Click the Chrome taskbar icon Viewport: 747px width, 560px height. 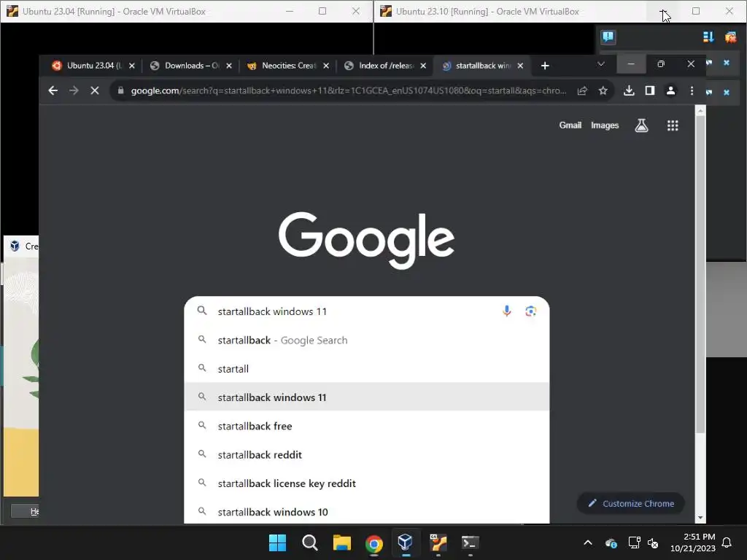coord(374,542)
